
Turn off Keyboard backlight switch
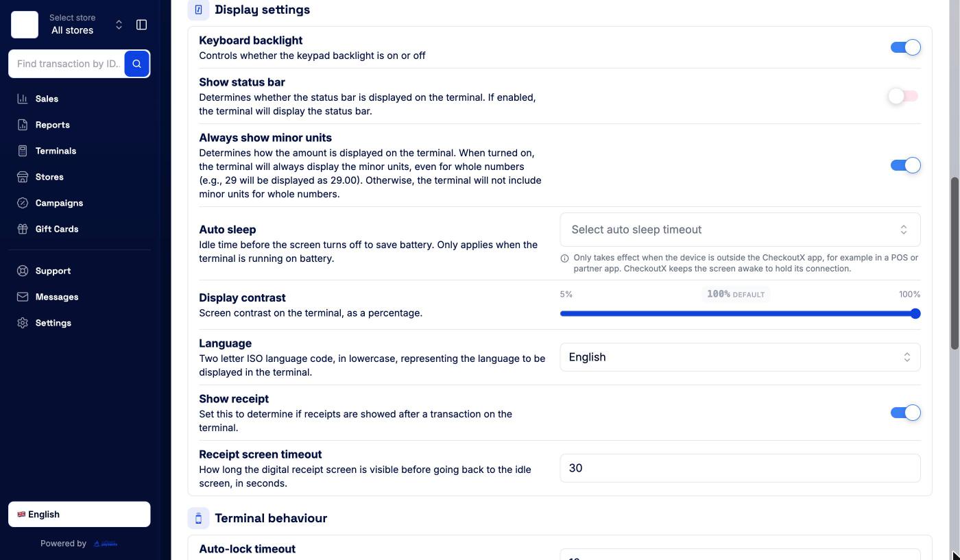[905, 47]
